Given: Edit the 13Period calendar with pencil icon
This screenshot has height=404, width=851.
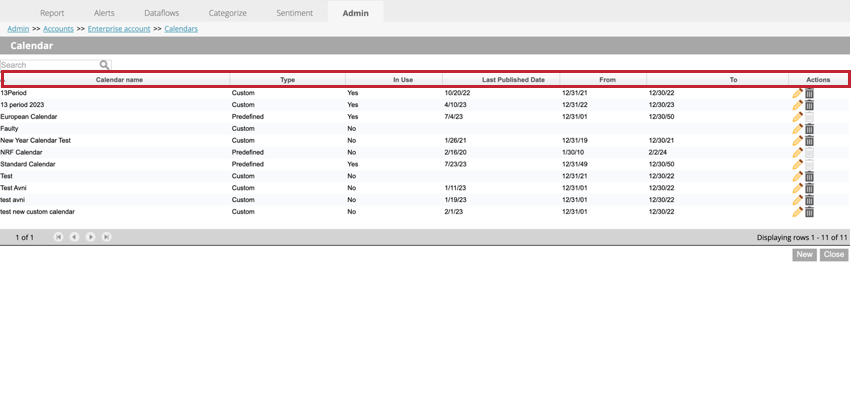Looking at the screenshot, I should coord(797,93).
